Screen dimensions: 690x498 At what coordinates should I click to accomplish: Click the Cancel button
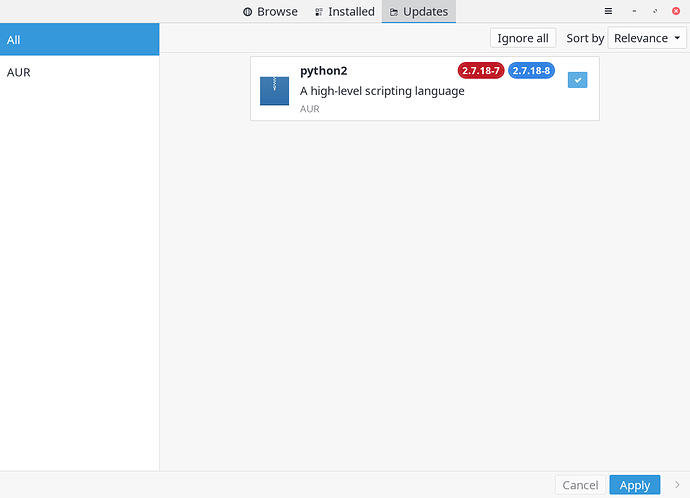[x=580, y=485]
